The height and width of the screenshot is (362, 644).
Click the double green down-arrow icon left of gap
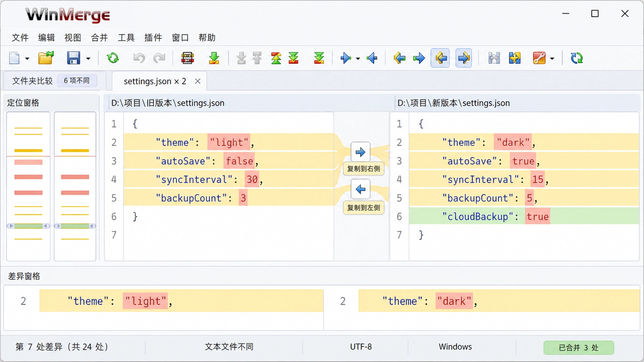(293, 58)
